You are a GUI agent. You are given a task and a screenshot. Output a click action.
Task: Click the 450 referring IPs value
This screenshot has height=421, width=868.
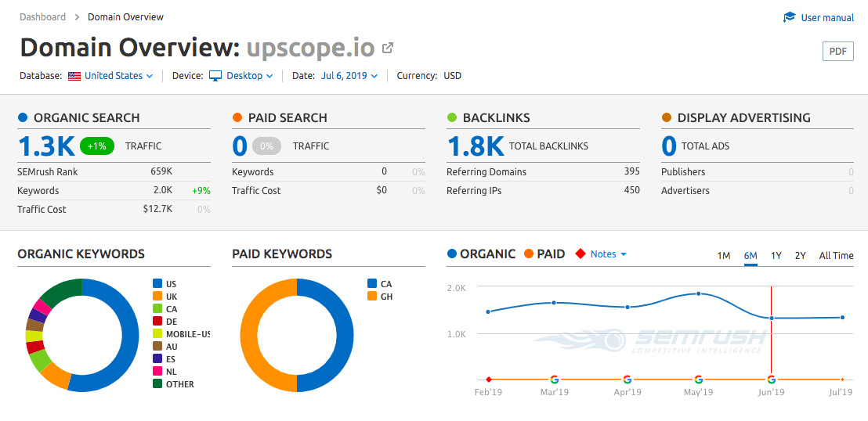(x=631, y=190)
